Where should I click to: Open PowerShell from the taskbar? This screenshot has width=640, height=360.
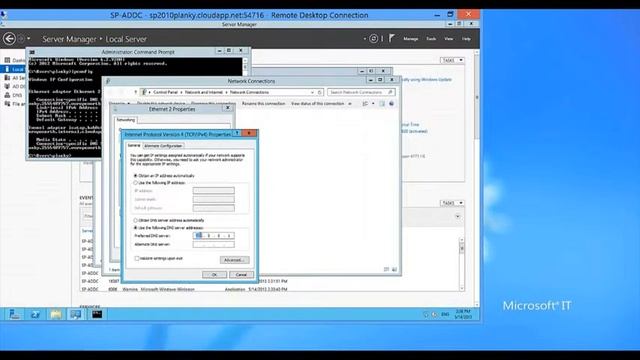point(35,314)
